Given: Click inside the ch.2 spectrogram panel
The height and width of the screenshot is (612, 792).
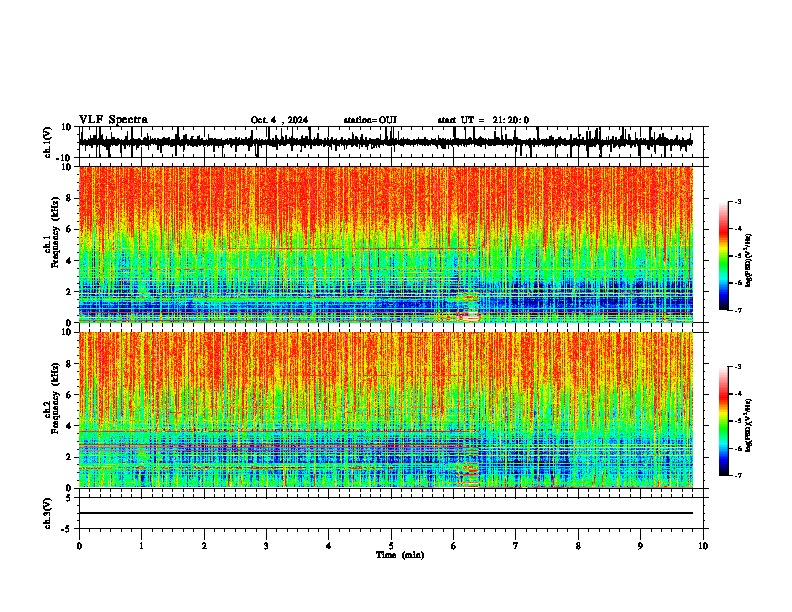Looking at the screenshot, I should pyautogui.click(x=386, y=410).
